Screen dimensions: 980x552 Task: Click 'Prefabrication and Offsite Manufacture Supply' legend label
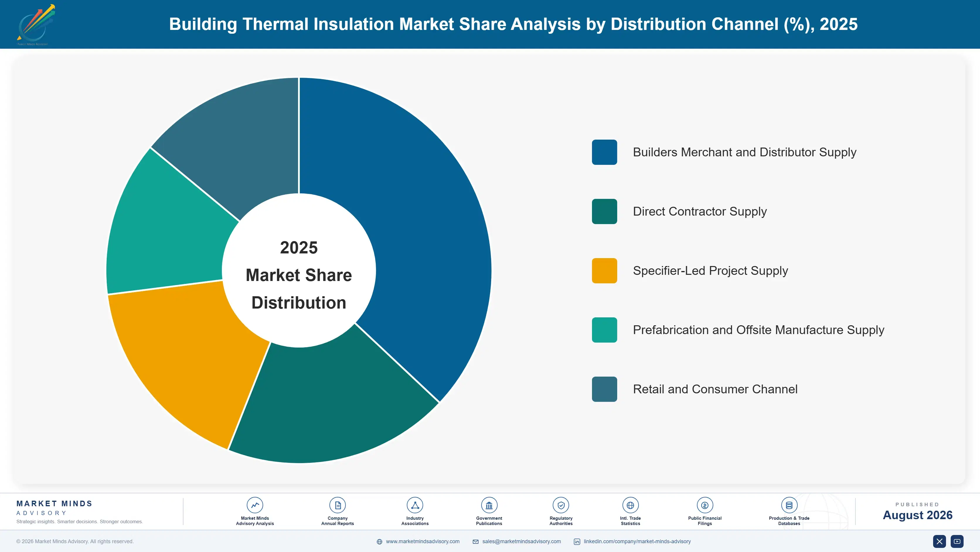pyautogui.click(x=758, y=330)
